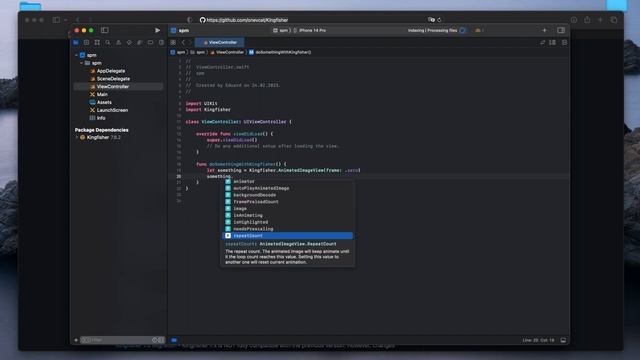
Task: Click add file plus in navigator bottom
Action: [x=76, y=340]
